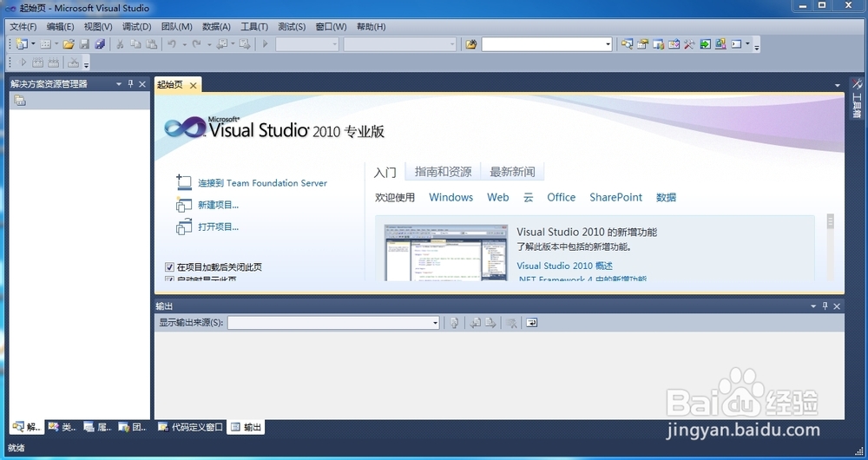Click the Find in Files folder icon
The image size is (868, 460).
click(x=471, y=43)
